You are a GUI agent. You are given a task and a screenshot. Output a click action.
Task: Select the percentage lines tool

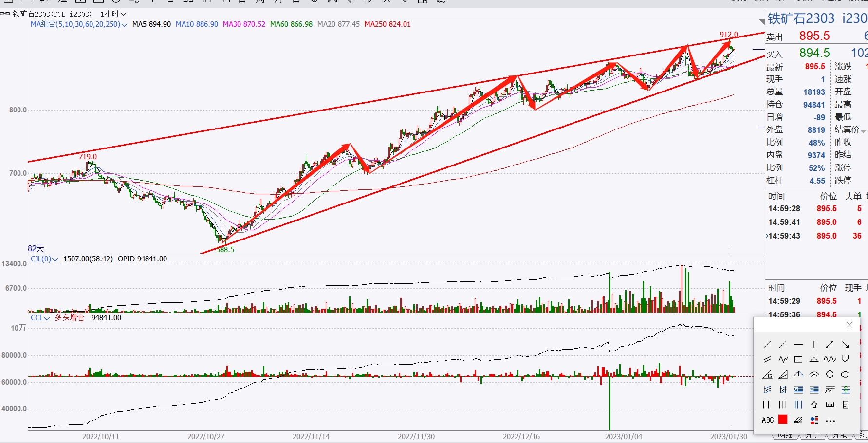(814, 389)
